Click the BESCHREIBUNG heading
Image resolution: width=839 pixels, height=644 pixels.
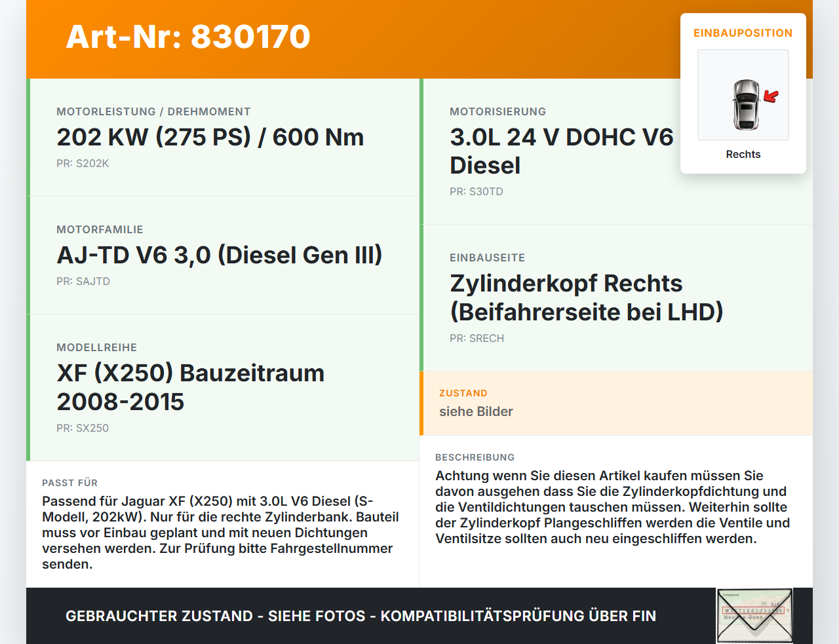coord(475,457)
